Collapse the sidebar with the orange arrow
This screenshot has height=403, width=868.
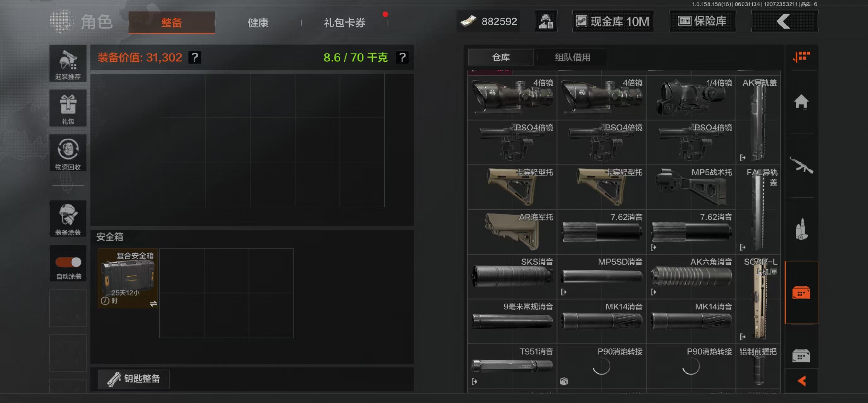click(x=801, y=381)
